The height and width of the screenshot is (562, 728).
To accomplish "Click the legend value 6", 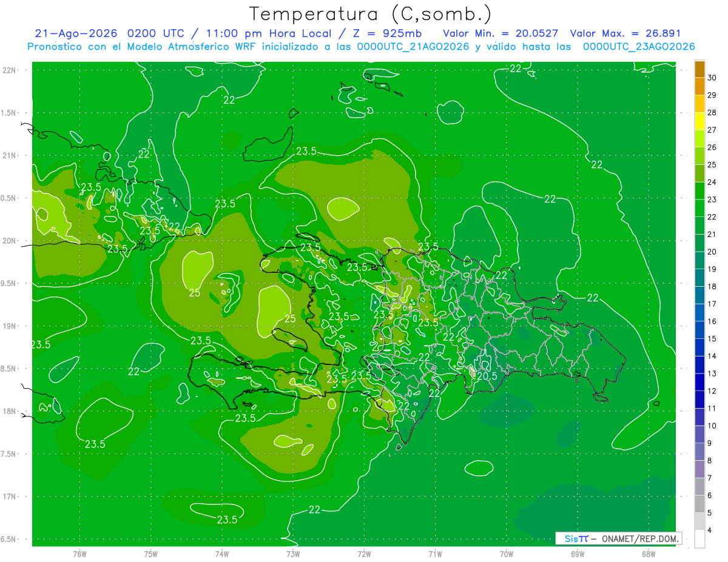I will 710,495.
